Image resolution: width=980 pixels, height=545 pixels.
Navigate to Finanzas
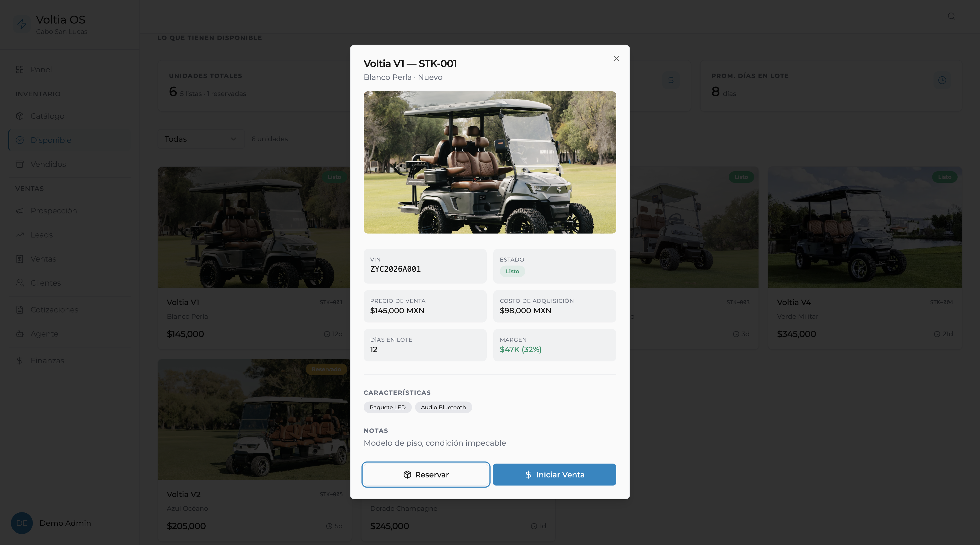(70, 360)
